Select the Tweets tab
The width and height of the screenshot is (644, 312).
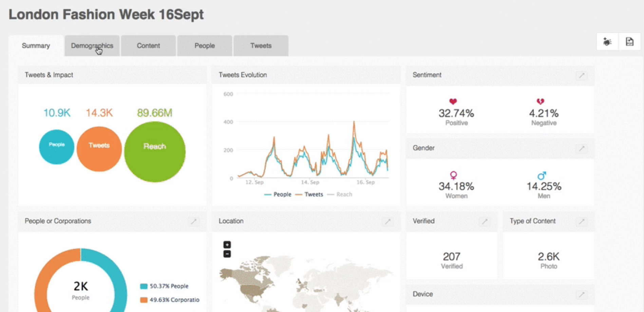tap(261, 45)
